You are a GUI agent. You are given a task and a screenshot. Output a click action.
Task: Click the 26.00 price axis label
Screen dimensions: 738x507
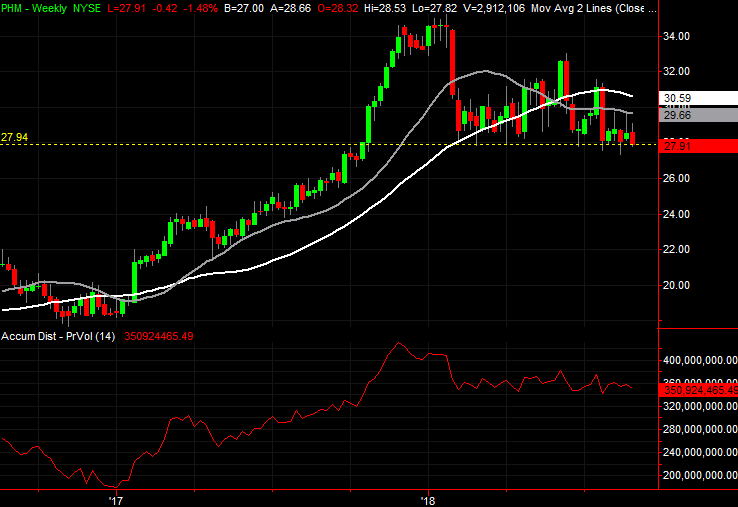click(x=676, y=178)
